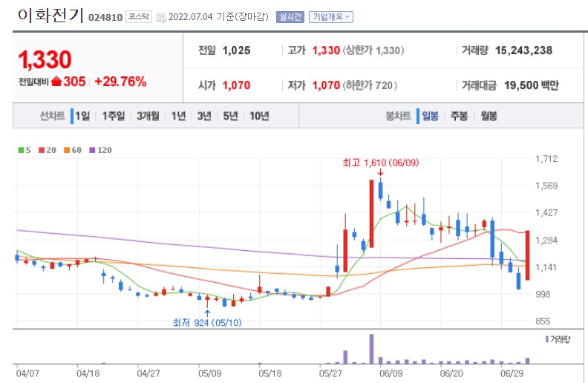Click the 봉차트 label
Screen dimensions: 588x383
point(398,116)
